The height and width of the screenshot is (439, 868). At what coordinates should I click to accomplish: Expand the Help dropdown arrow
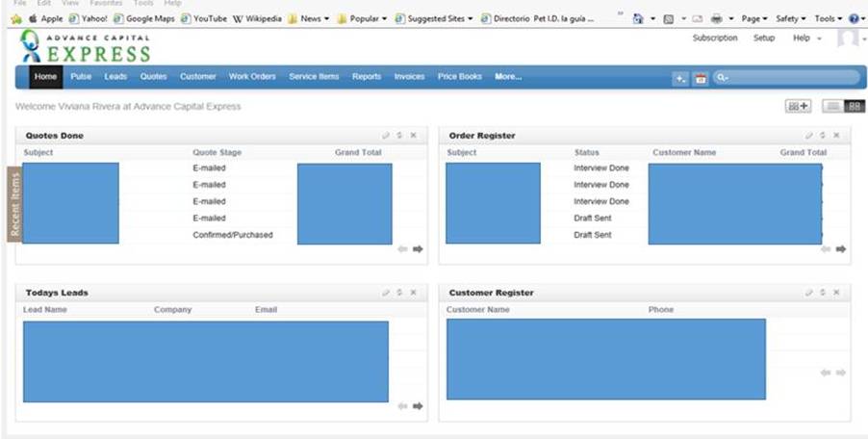point(819,39)
